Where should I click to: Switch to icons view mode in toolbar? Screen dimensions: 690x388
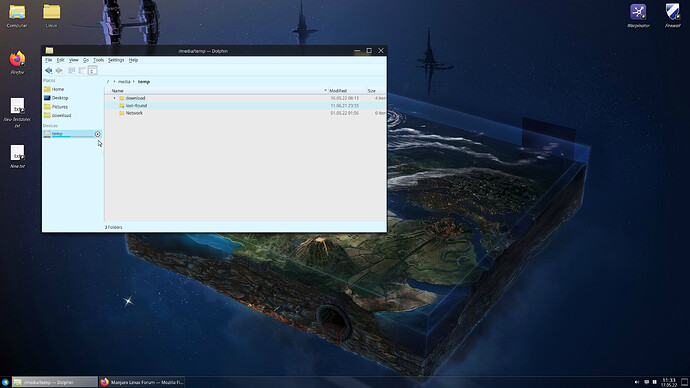(x=72, y=70)
